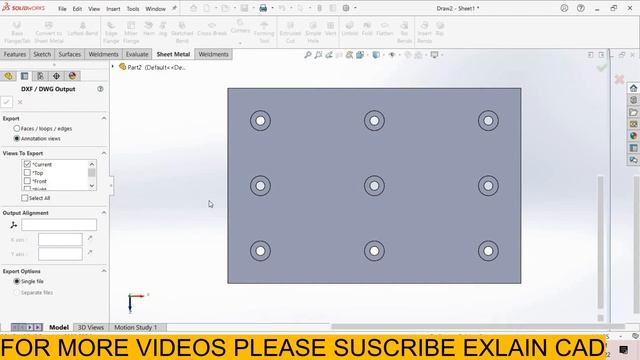Open SOLIDWORKS Resources home icon in task pane

[x=633, y=88]
